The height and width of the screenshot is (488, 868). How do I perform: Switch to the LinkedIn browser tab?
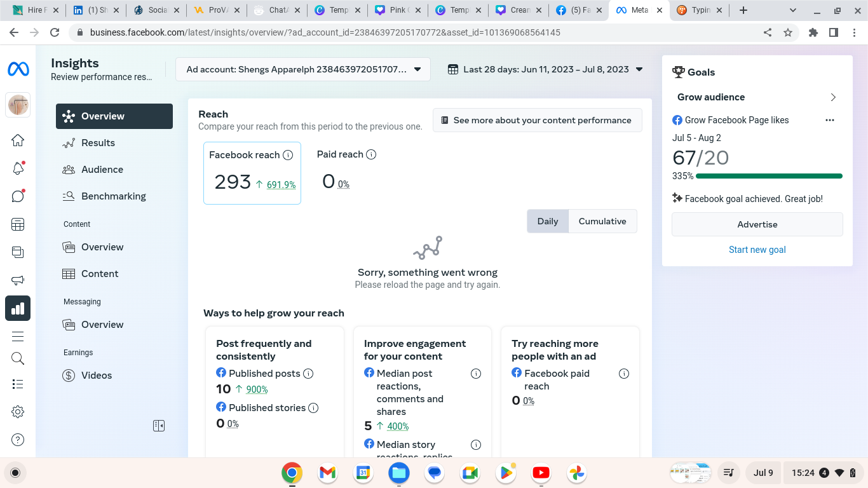tap(95, 10)
